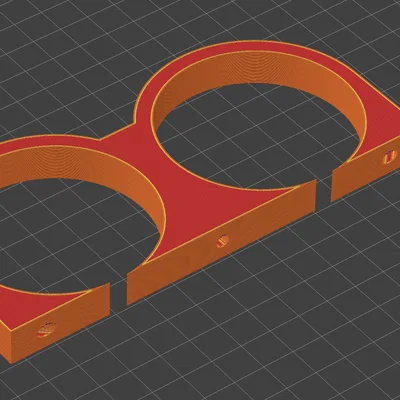Viewport: 400px width, 400px height.
Task: Pick the screw hole on bottom-left block
Action: click(46, 330)
